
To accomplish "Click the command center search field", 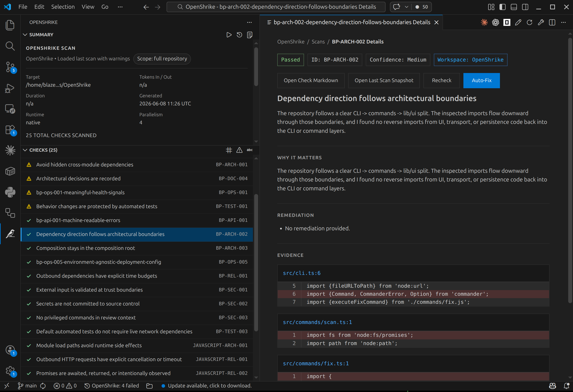I will tap(276, 7).
